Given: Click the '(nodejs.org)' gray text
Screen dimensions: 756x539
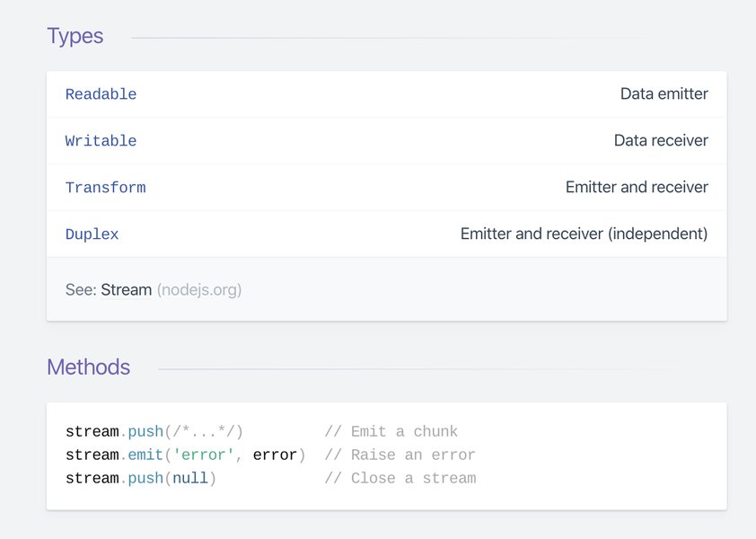Looking at the screenshot, I should (x=199, y=290).
